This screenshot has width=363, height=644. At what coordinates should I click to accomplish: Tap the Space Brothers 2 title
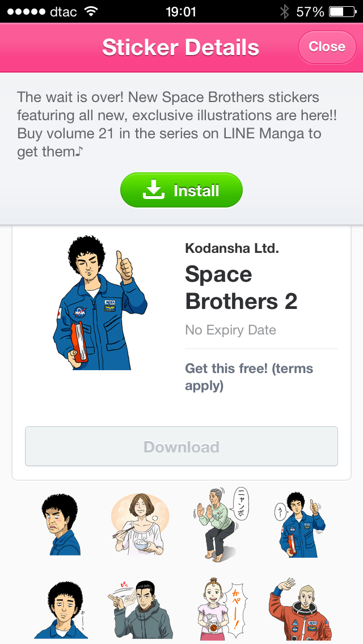point(241,288)
